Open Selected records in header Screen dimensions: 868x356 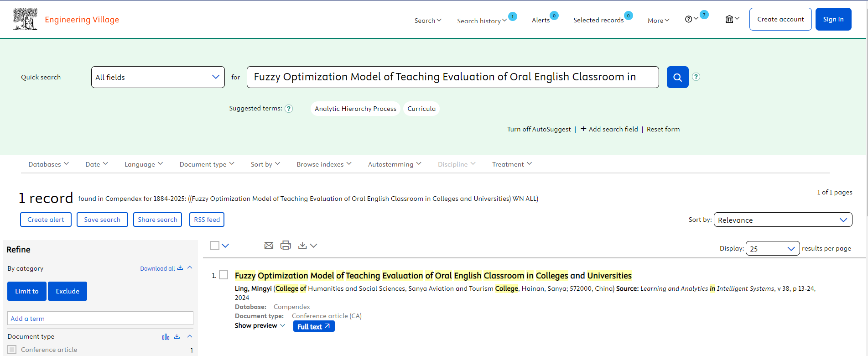(x=598, y=20)
